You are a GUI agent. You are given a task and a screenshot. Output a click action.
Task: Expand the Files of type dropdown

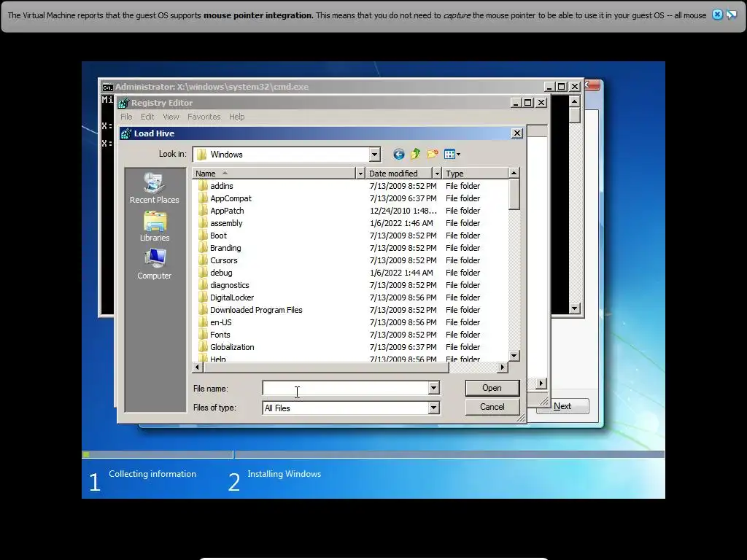pos(433,408)
